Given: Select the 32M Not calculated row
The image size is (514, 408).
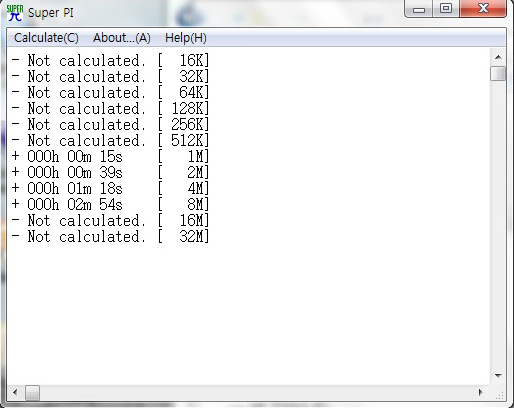Looking at the screenshot, I should click(x=110, y=237).
